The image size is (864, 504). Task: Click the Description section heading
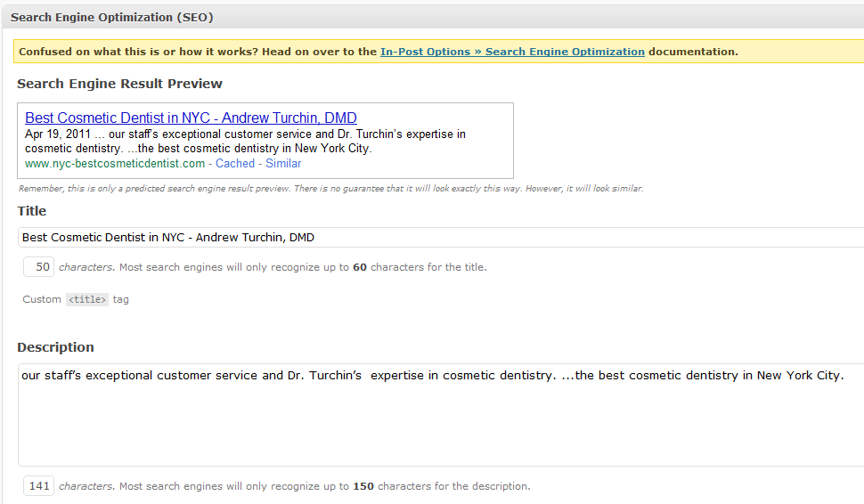pos(55,347)
